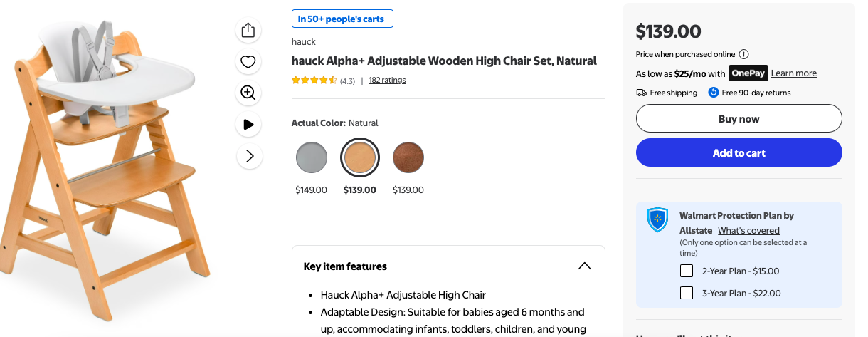868x337 pixels.
Task: Open the hauck brand link
Action: [x=303, y=42]
